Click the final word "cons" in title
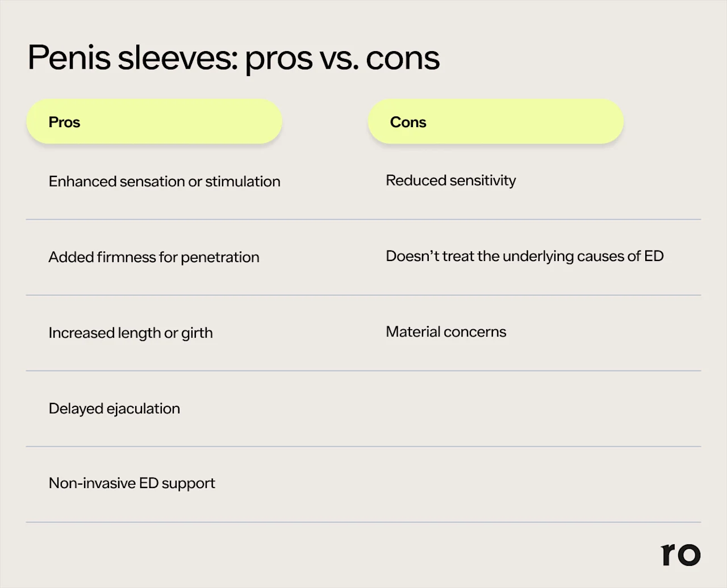Image resolution: width=727 pixels, height=588 pixels. tap(403, 58)
